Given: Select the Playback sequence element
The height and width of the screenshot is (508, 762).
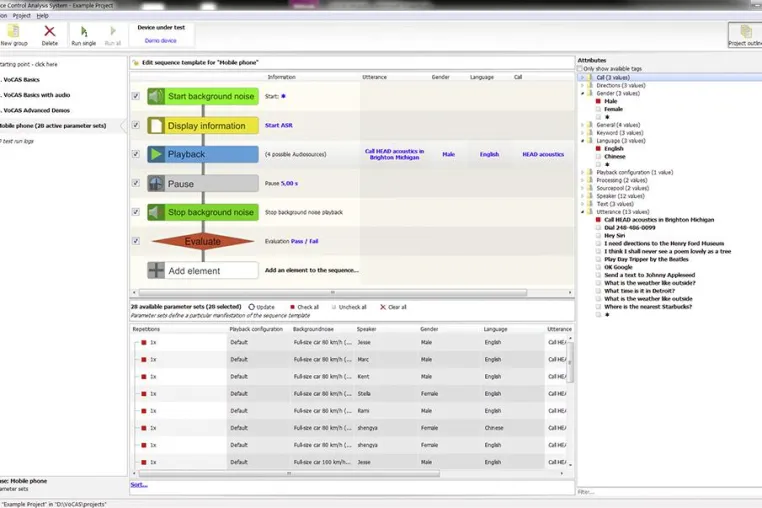Looking at the screenshot, I should pos(203,154).
